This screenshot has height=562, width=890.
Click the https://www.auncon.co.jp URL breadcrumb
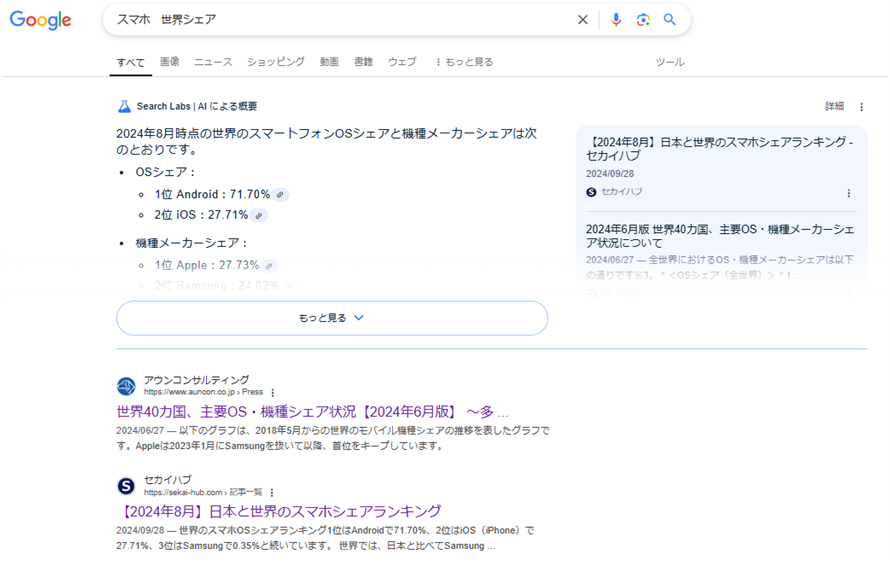click(x=203, y=392)
